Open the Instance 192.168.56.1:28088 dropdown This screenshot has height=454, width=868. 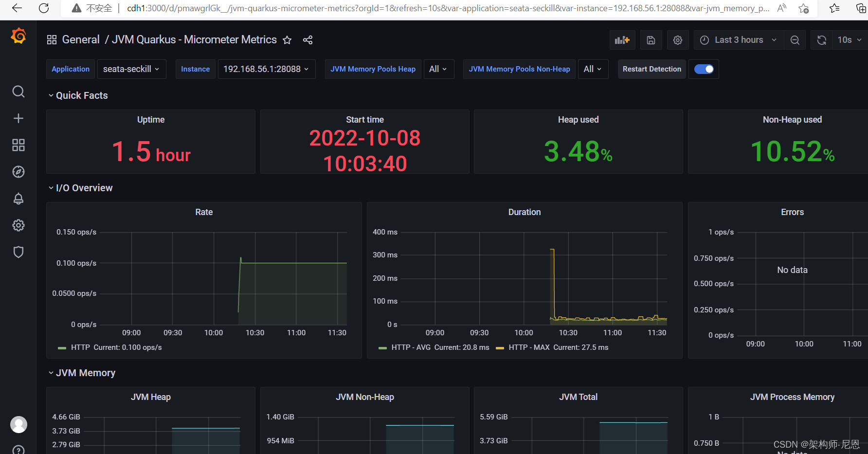pyautogui.click(x=266, y=69)
